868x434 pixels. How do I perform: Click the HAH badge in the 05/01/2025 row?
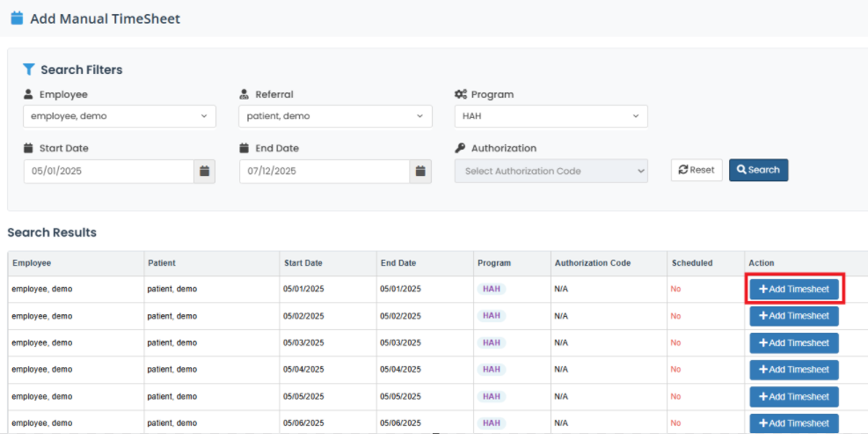(x=492, y=289)
